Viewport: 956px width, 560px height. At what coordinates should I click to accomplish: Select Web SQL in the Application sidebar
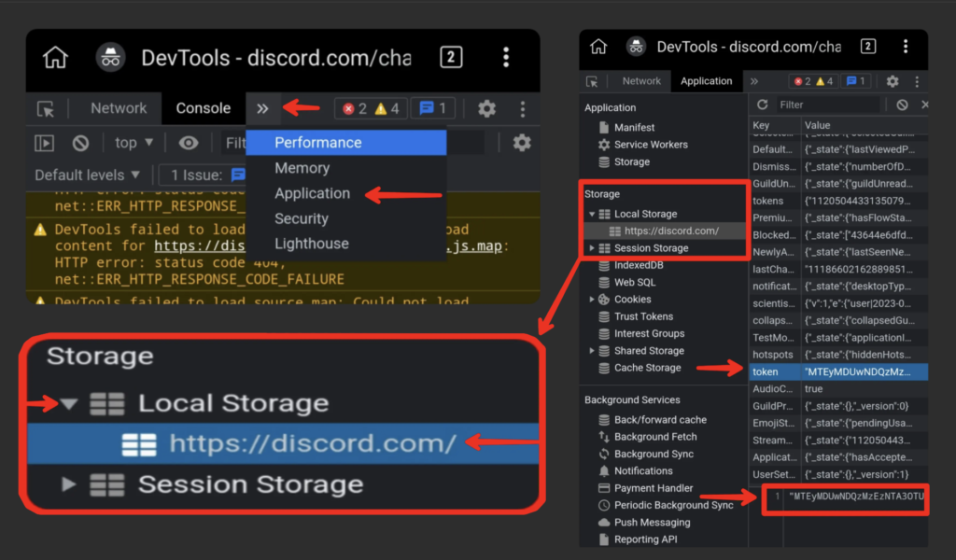(635, 282)
